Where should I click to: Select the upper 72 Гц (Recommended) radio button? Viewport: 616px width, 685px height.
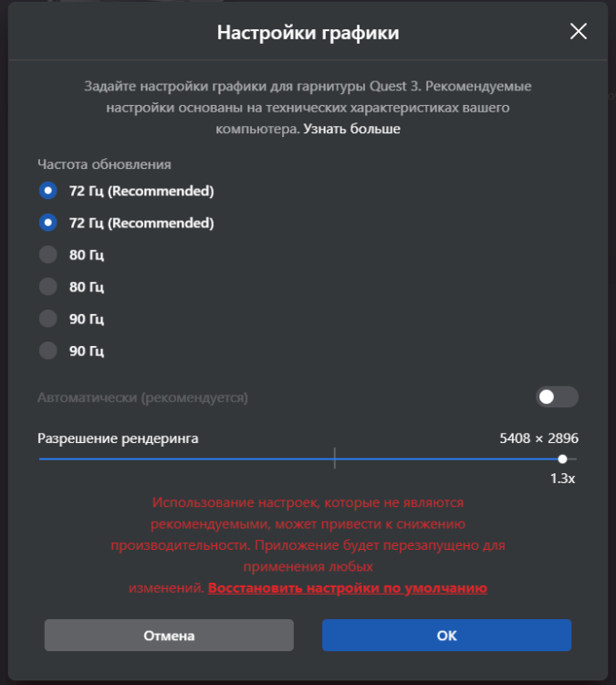pos(48,191)
